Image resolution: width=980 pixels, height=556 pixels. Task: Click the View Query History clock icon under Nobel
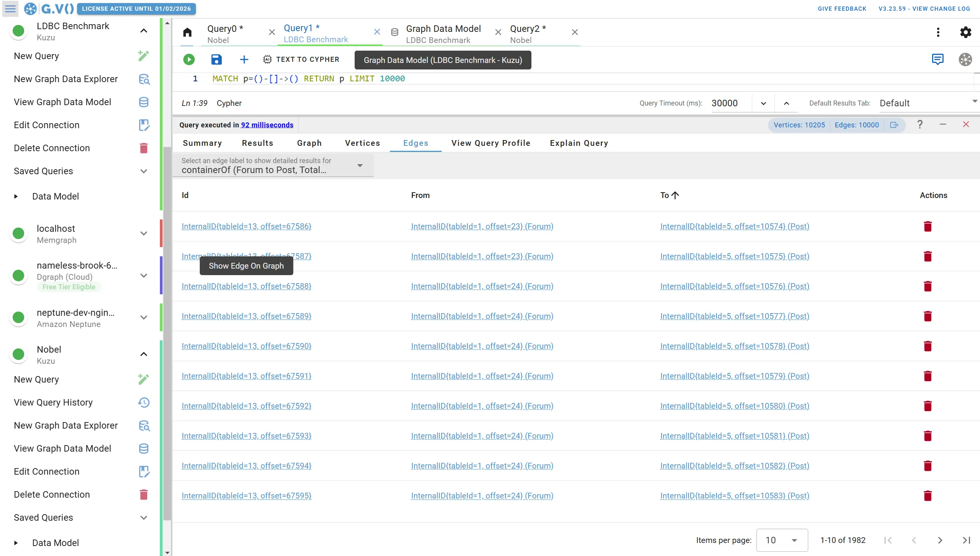144,403
